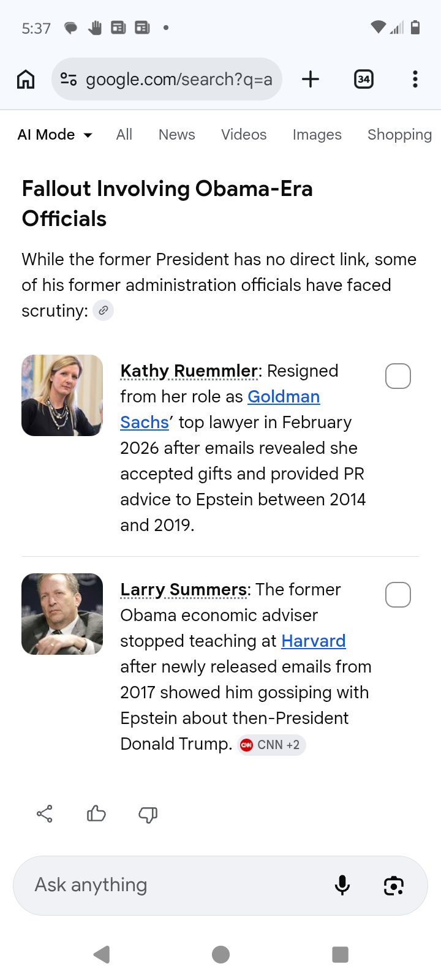
Task: Expand the CNN +2 sources chip
Action: (271, 745)
